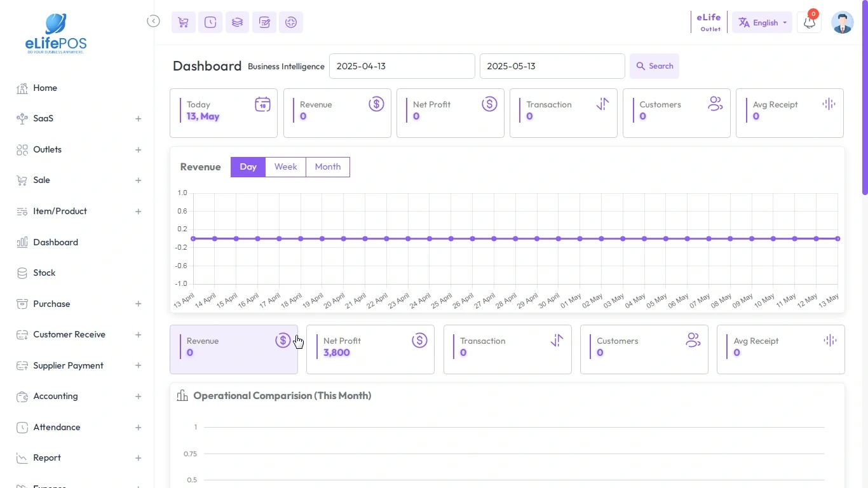Viewport: 868px width, 488px height.
Task: Click the stacked layers icon in top toolbar
Action: (x=237, y=22)
